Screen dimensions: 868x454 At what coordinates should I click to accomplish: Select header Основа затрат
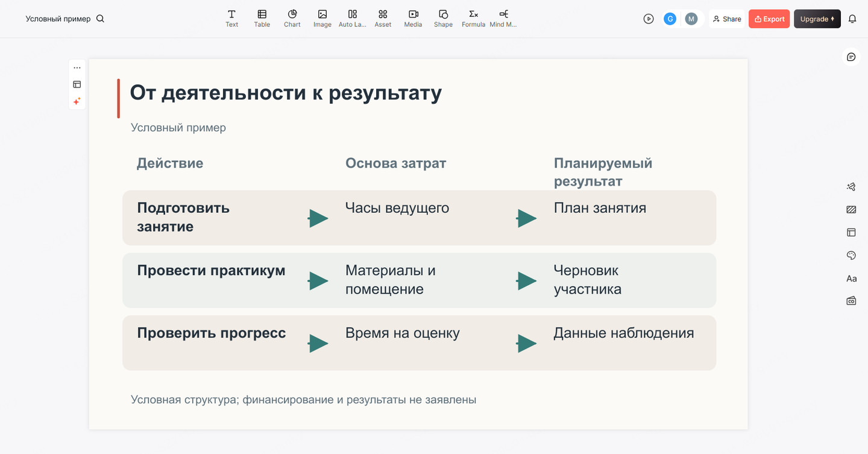(395, 163)
